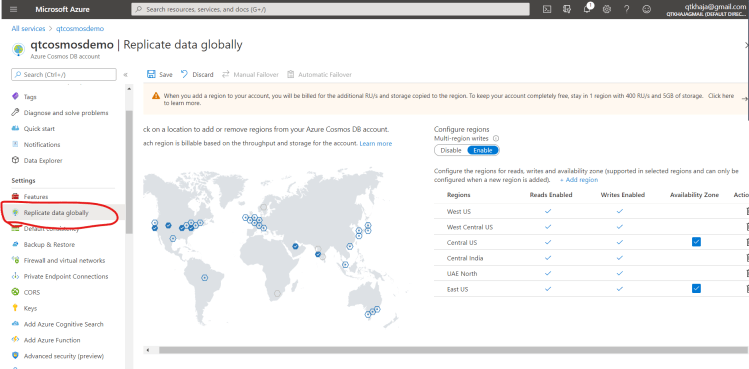Open Notifications in the sidebar menu
Viewport: 749px width, 369px height.
42,144
